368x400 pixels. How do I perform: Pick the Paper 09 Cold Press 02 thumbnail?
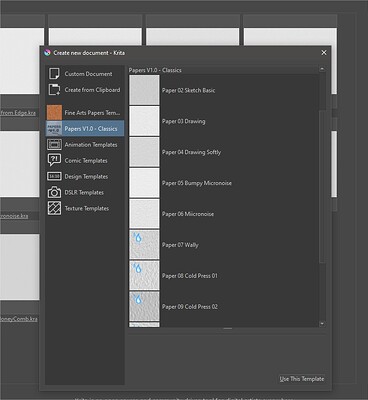pyautogui.click(x=144, y=307)
